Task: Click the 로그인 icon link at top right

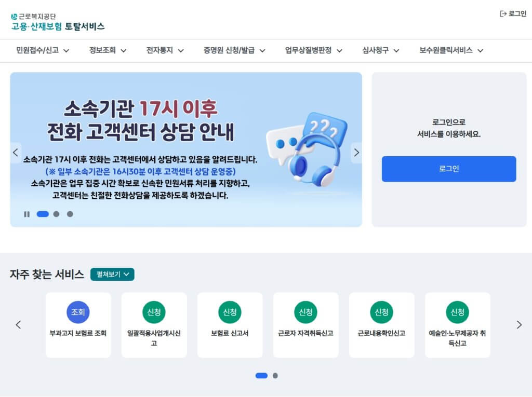Action: point(513,13)
